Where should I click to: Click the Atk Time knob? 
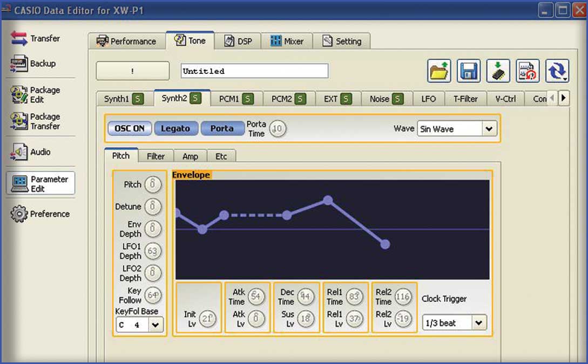(256, 296)
